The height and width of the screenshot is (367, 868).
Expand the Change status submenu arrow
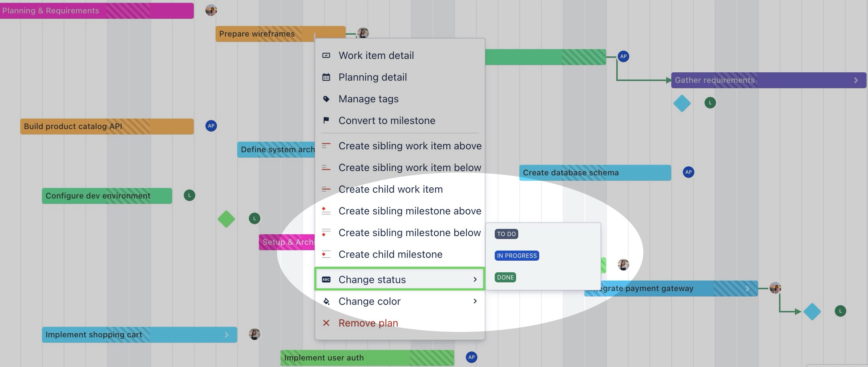[x=475, y=279]
